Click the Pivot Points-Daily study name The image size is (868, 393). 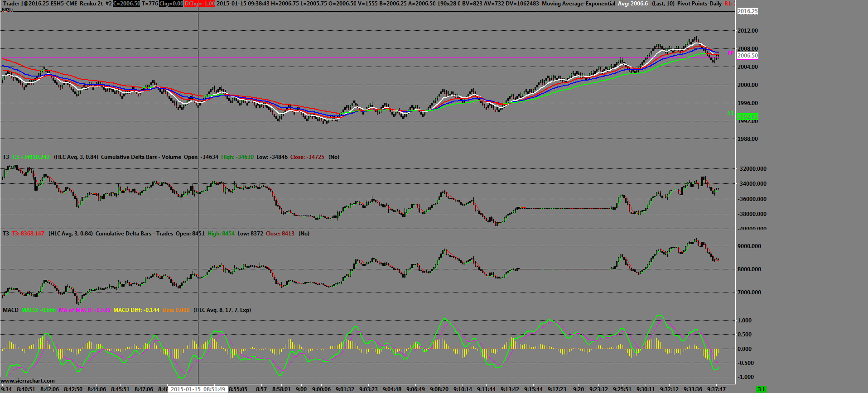tap(699, 4)
